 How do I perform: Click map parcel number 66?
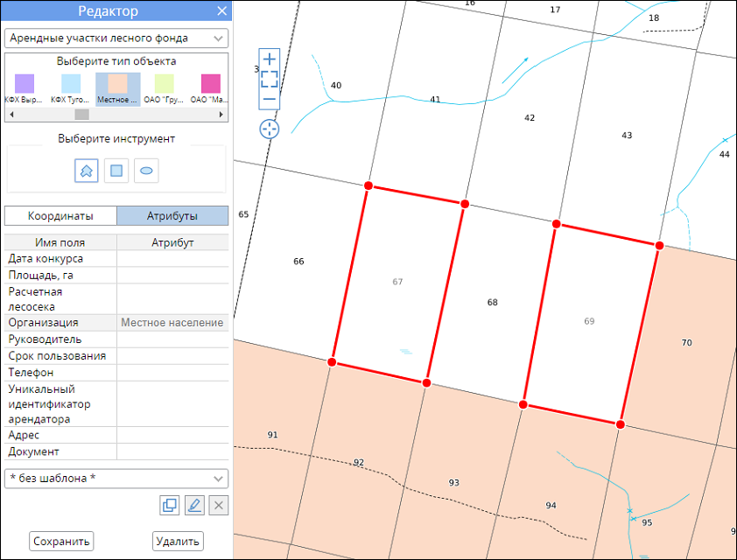[298, 262]
